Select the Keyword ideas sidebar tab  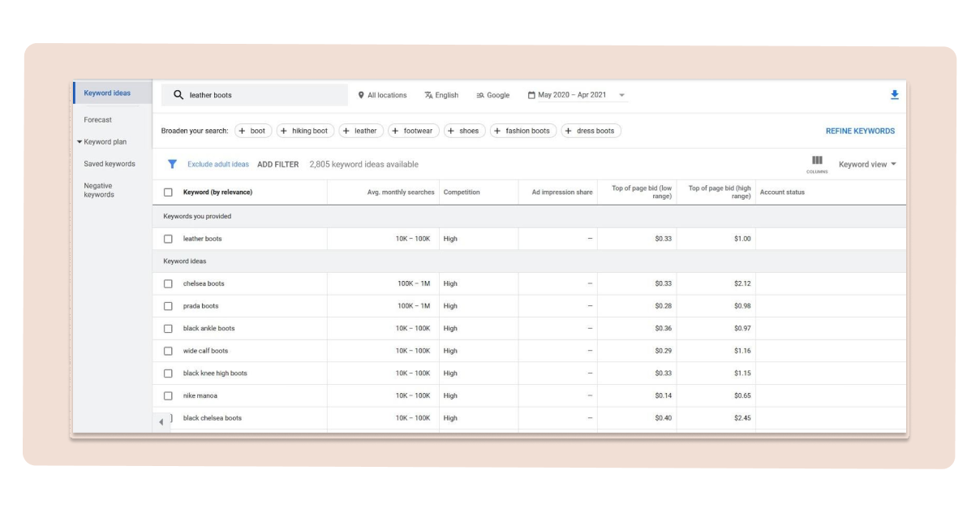coord(113,93)
